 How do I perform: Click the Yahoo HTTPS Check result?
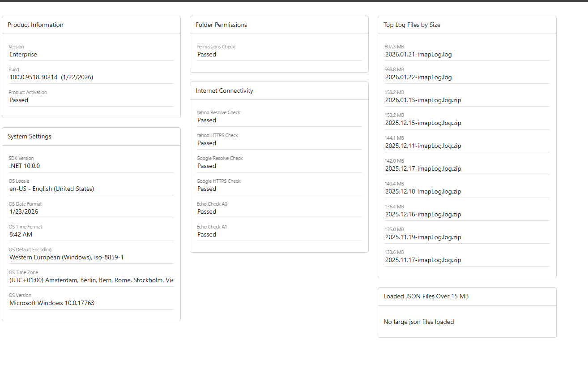[x=207, y=143]
